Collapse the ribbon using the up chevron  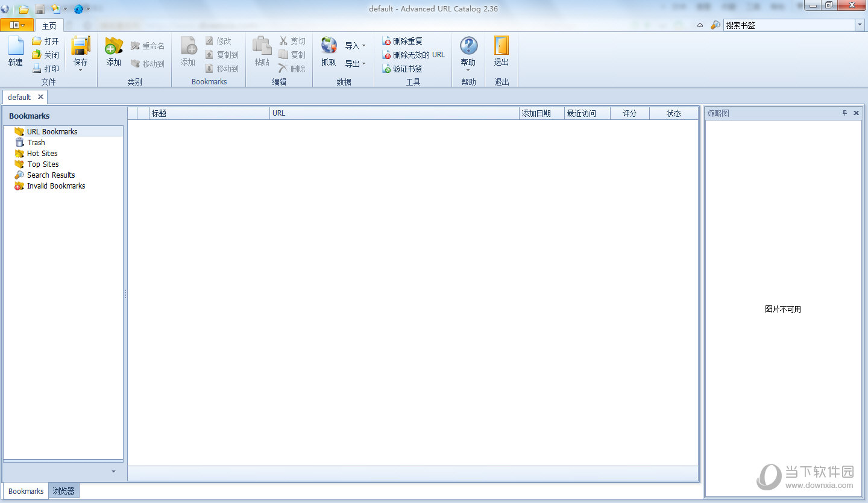point(700,25)
